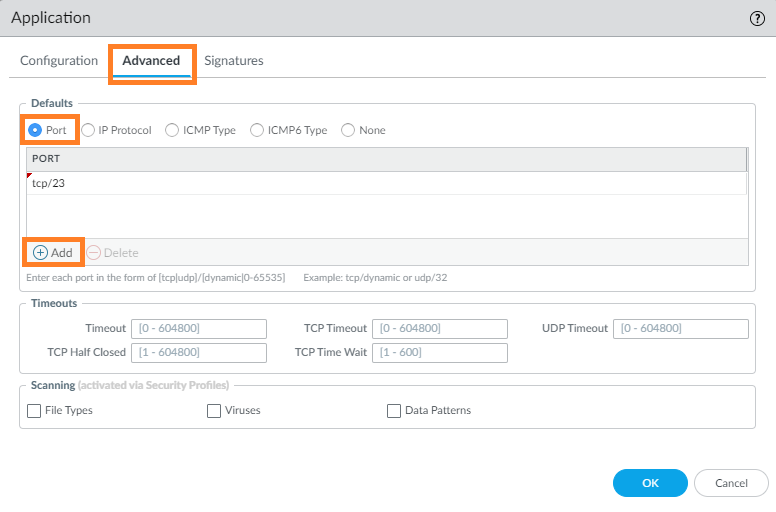Select the ICMP6 Type radio option
The height and width of the screenshot is (512, 776).
click(258, 130)
